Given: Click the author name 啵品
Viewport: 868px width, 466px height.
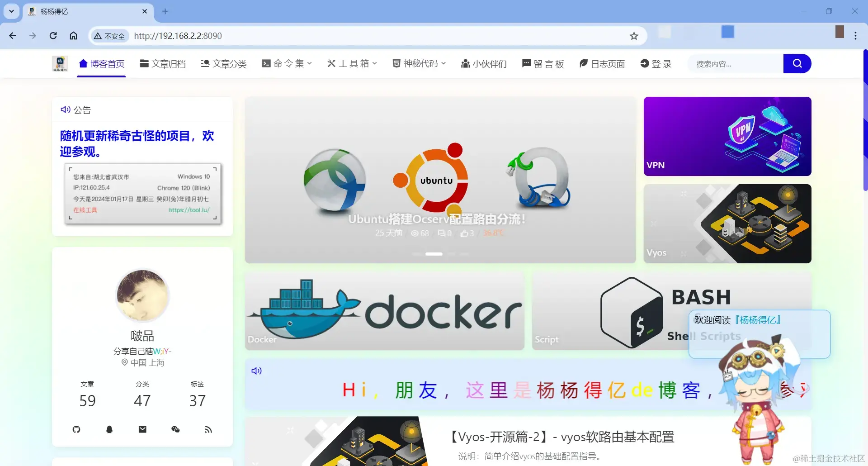Looking at the screenshot, I should [142, 336].
